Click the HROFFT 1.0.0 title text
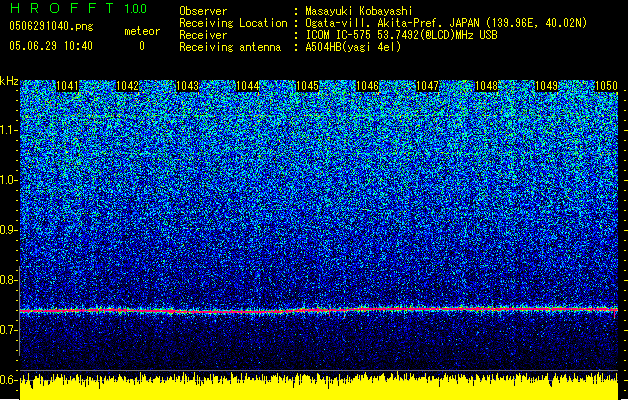The image size is (629, 400). tap(79, 8)
